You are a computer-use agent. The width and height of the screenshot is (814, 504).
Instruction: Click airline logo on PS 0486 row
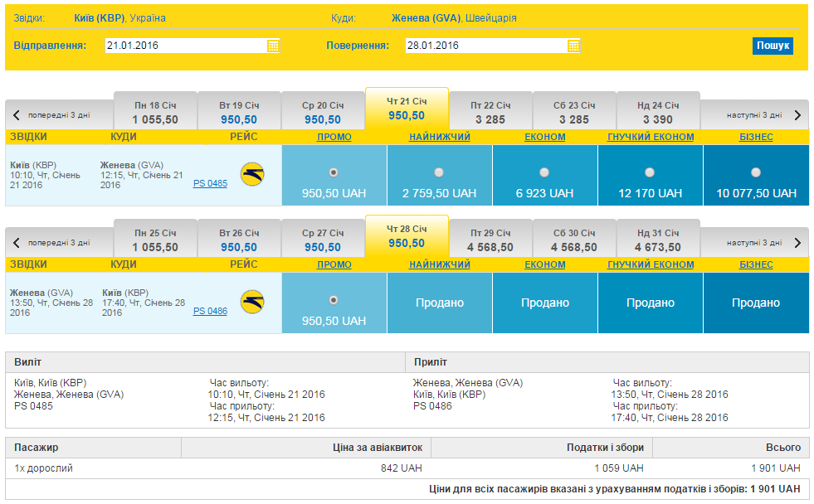click(252, 303)
